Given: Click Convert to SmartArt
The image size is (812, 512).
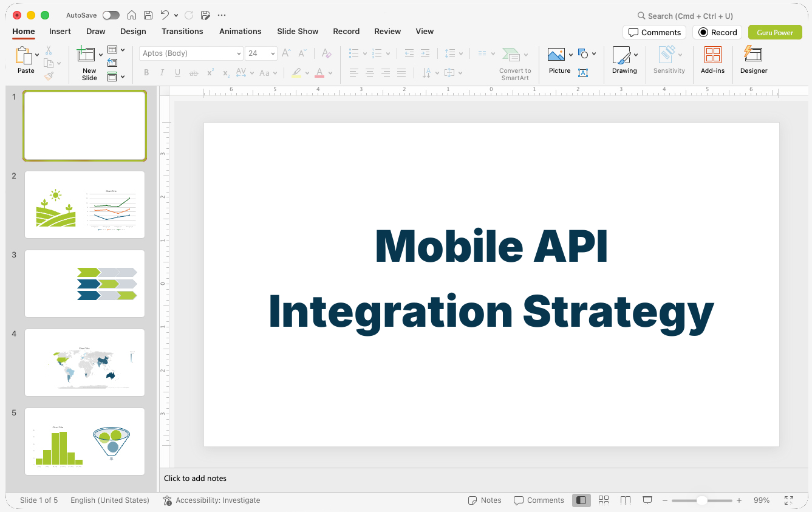Looking at the screenshot, I should [515, 63].
